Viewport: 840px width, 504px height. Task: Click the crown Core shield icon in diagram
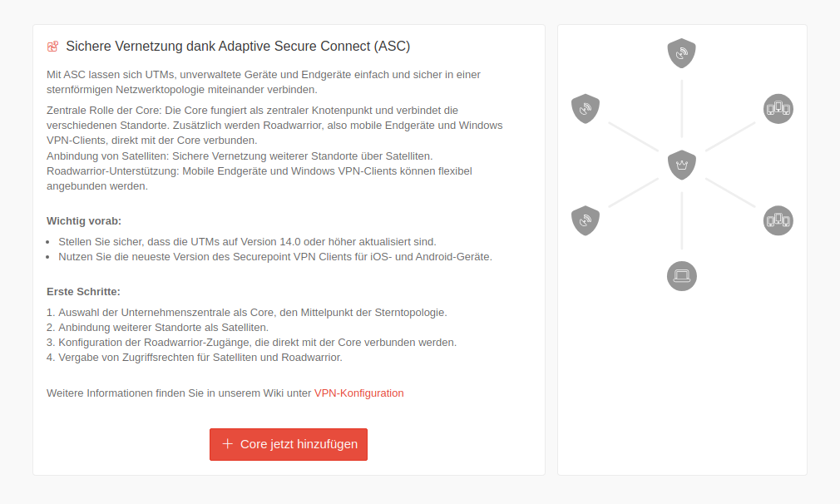(682, 165)
